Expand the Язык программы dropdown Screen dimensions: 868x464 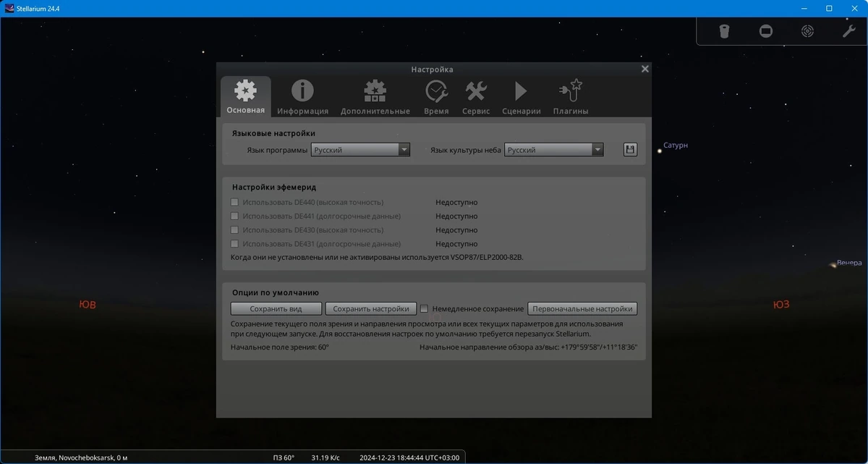360,150
